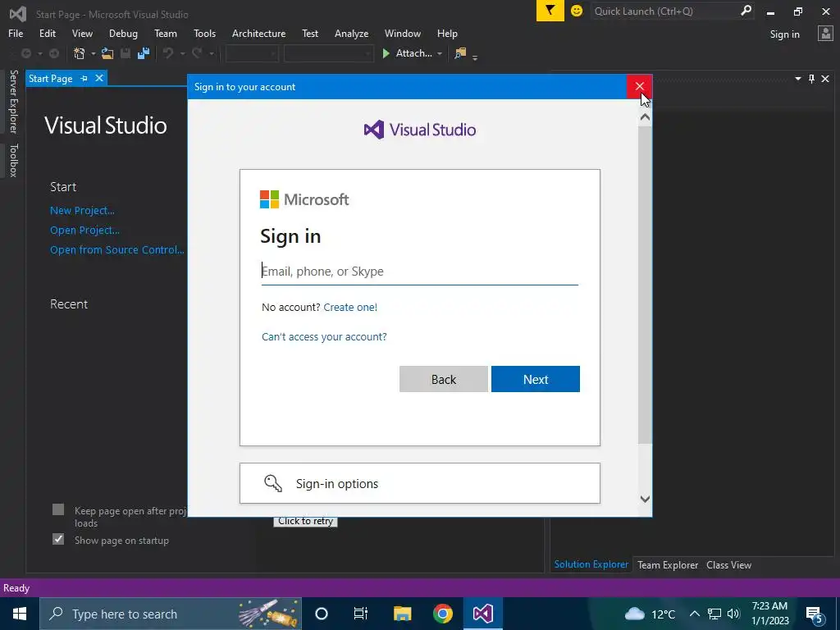Click the green Start/Attach play icon
This screenshot has height=630, width=840.
click(x=386, y=53)
